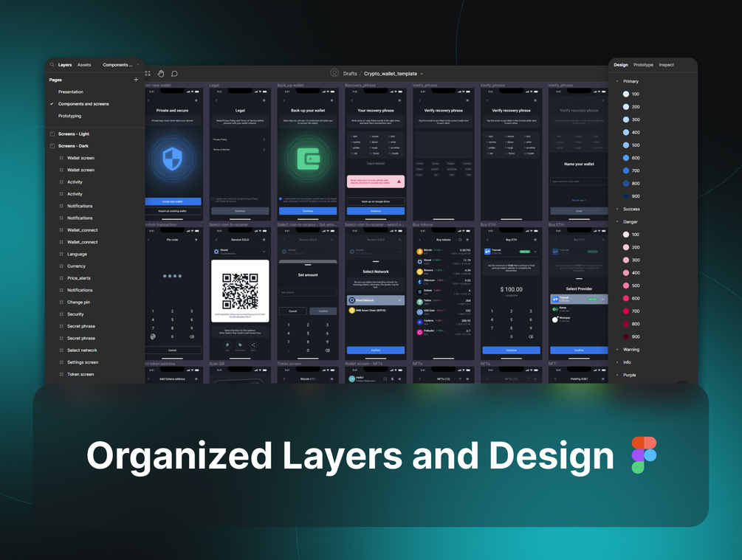Screen dimensions: 742x560
Task: Click frame icon beside Language layer
Action: tap(61, 254)
